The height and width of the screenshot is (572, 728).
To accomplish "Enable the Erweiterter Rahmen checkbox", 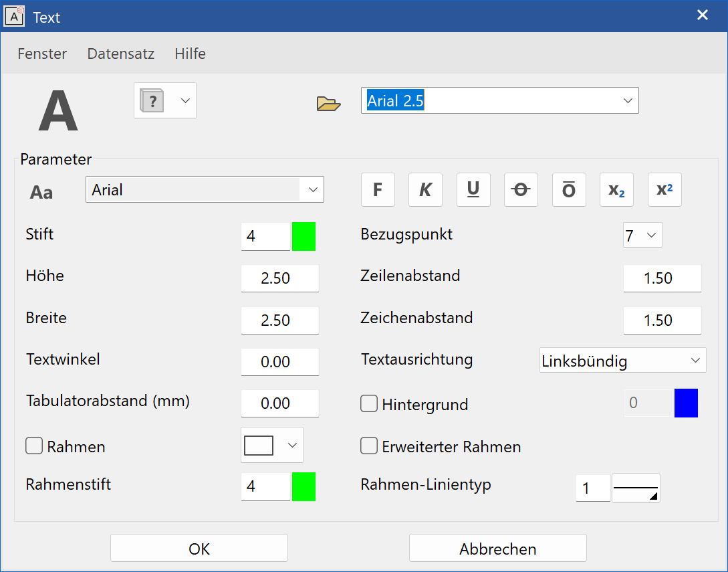I will click(369, 446).
